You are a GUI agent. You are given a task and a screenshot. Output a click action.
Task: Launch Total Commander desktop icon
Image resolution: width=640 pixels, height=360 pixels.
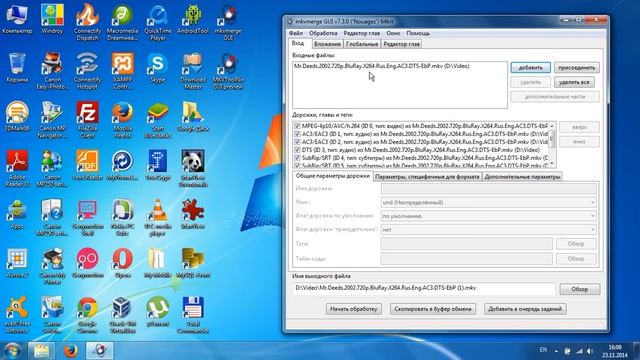[193, 315]
